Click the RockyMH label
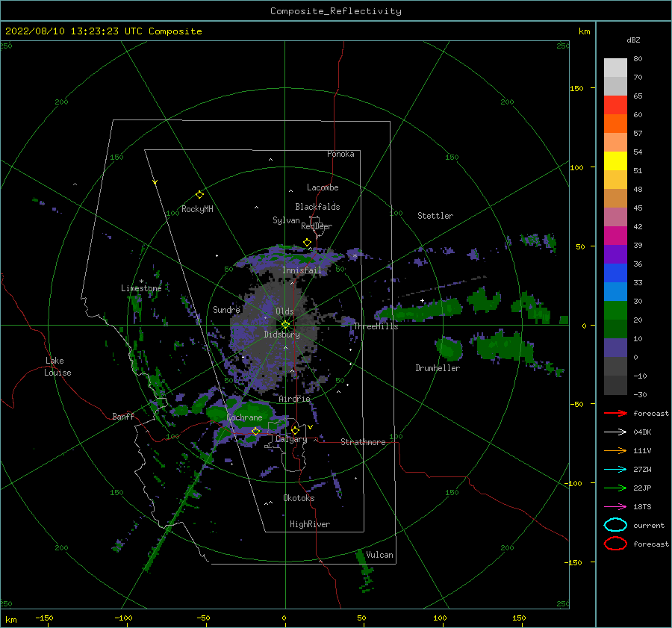The width and height of the screenshot is (672, 628). tap(197, 209)
